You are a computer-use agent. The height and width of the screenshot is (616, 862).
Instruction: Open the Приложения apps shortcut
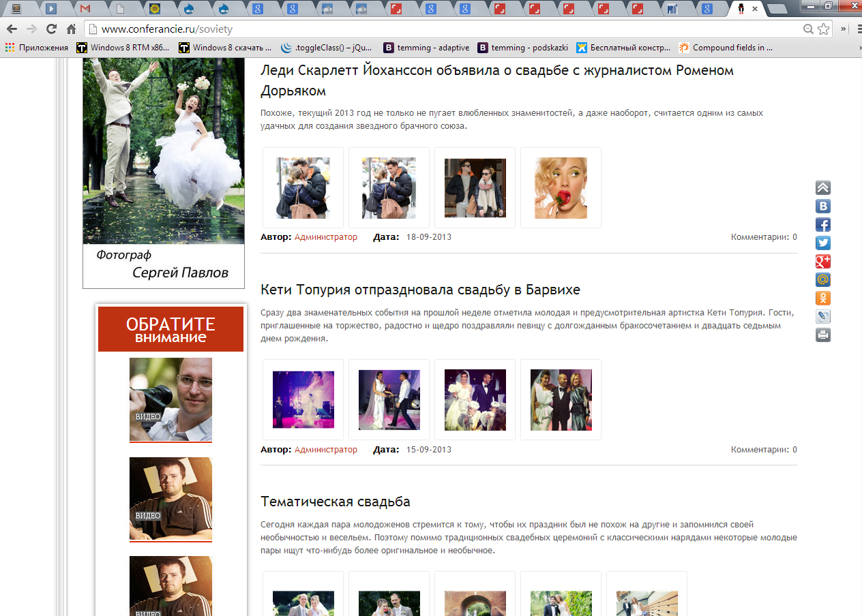click(x=37, y=48)
